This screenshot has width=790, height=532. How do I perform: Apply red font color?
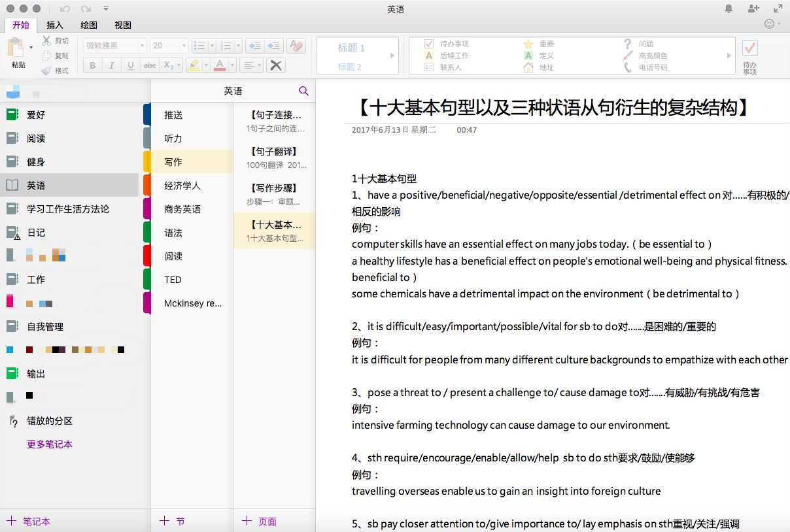[220, 65]
